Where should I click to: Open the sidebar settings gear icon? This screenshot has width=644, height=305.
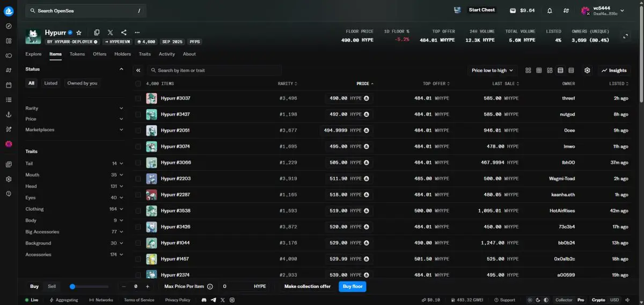[9, 179]
